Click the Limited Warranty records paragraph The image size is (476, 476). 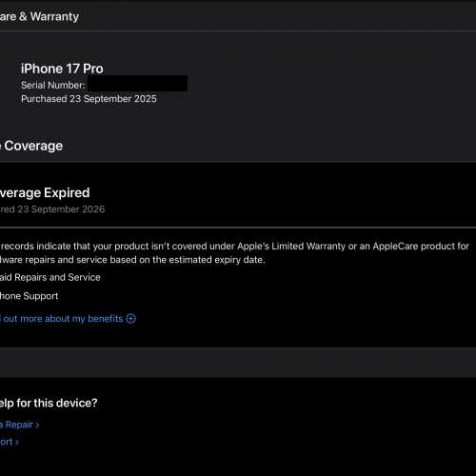click(235, 253)
